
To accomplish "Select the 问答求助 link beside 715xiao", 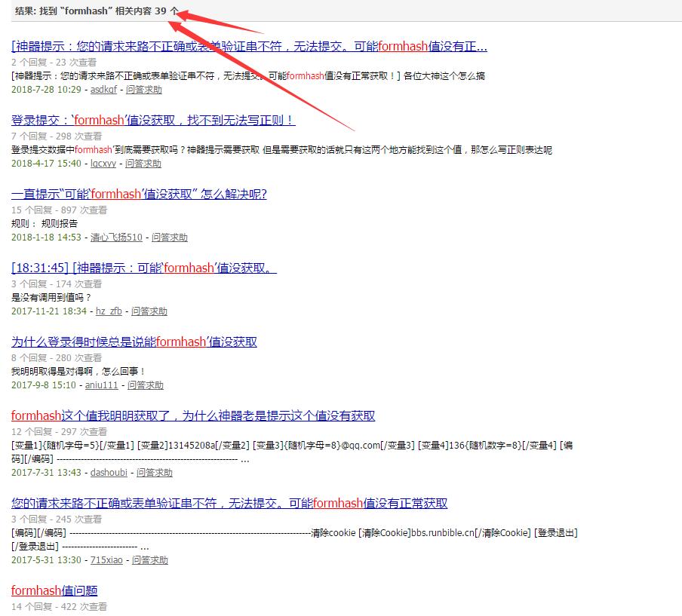I will [150, 560].
